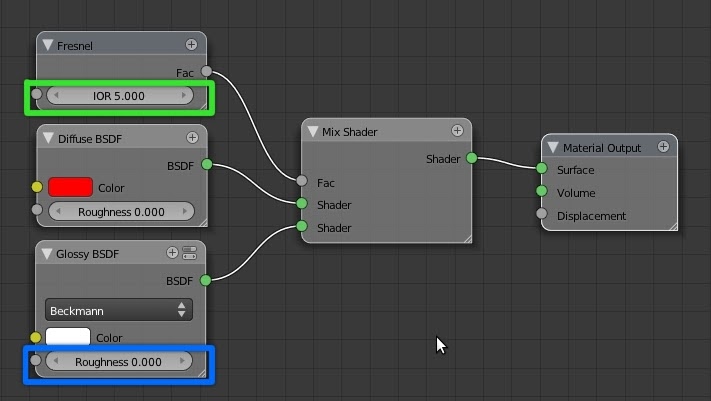Click the Diffuse BSDF Roughness field

[x=121, y=211]
